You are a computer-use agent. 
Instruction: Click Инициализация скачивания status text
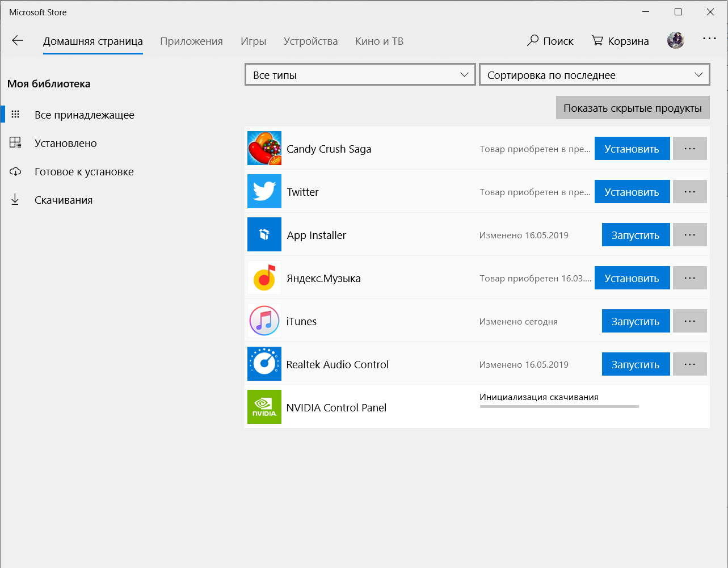tap(539, 397)
